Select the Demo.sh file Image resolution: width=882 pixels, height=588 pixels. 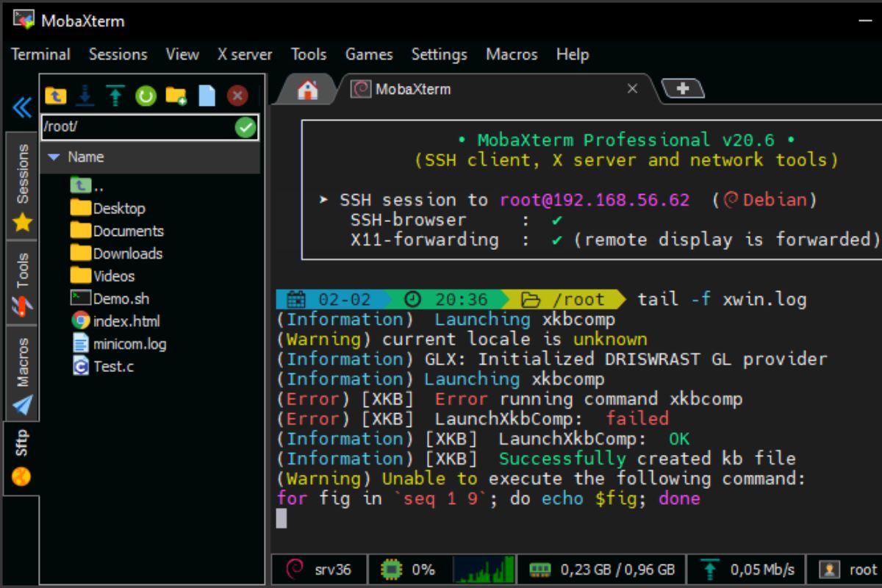click(x=109, y=298)
